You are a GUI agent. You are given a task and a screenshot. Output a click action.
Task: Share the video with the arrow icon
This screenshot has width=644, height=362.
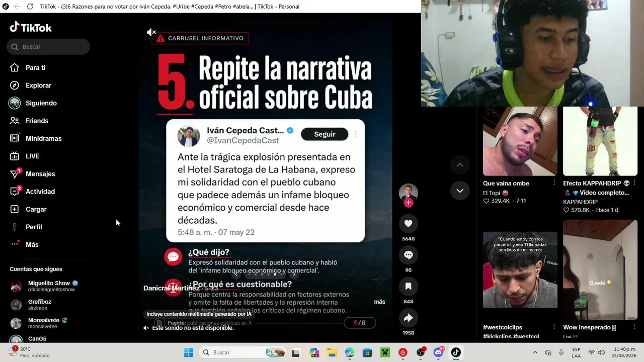point(408,318)
